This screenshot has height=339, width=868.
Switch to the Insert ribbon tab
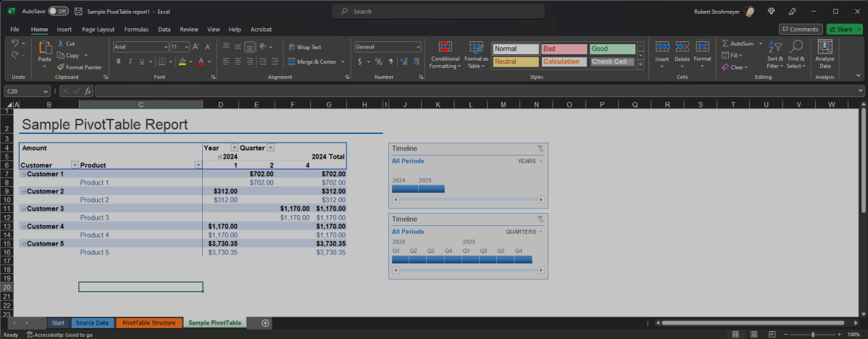tap(64, 29)
